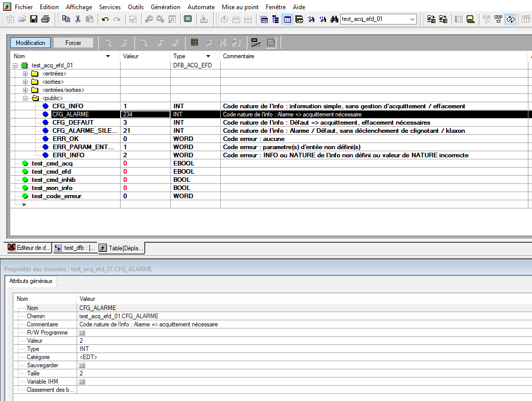Switch to the test_dfb tab
The image size is (532, 401).
pyautogui.click(x=75, y=248)
